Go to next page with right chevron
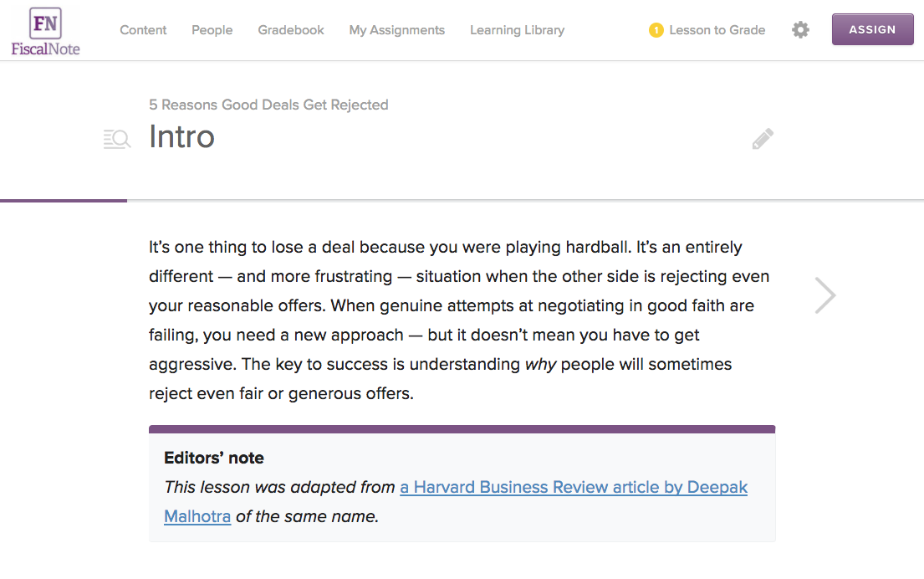 (x=825, y=295)
